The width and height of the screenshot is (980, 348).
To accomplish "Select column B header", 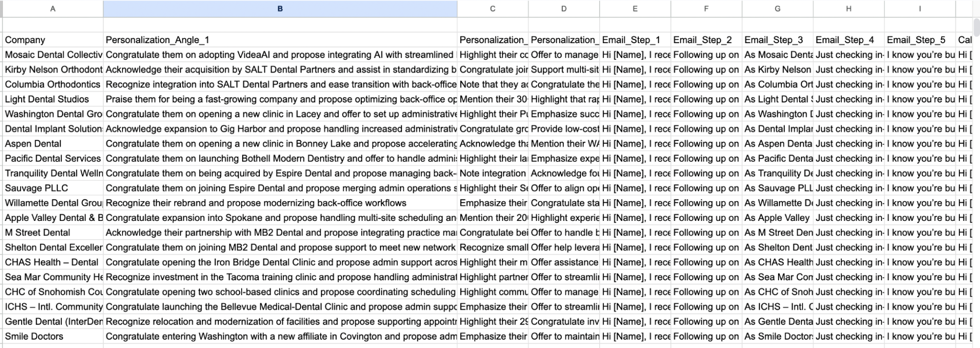I will point(280,9).
